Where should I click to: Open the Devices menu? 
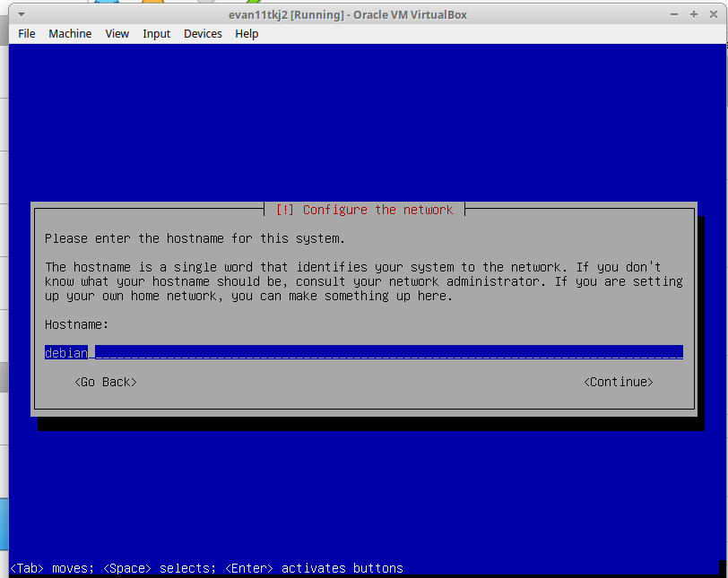coord(203,34)
